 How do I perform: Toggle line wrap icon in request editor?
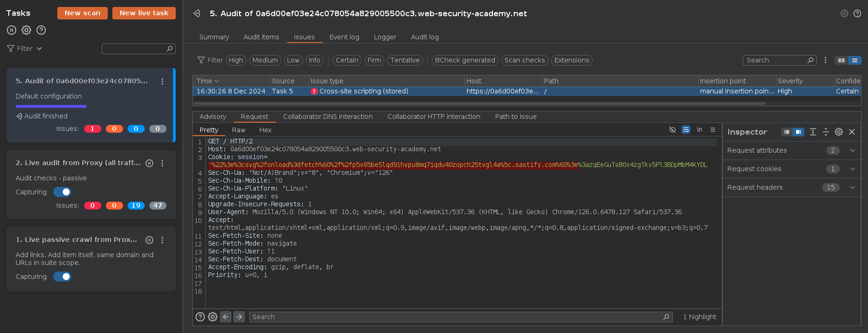point(686,129)
